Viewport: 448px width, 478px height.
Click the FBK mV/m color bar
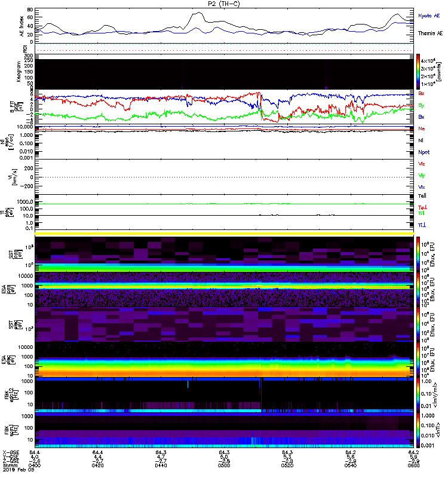pos(419,395)
